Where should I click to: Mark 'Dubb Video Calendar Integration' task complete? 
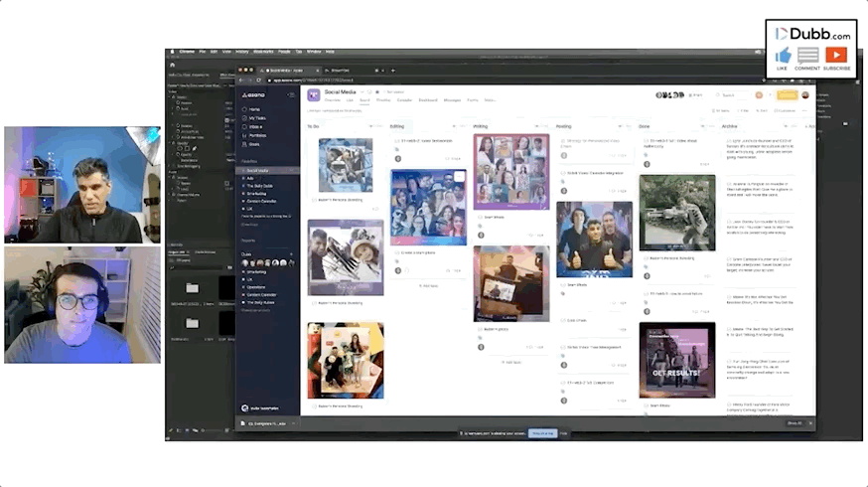pyautogui.click(x=563, y=173)
